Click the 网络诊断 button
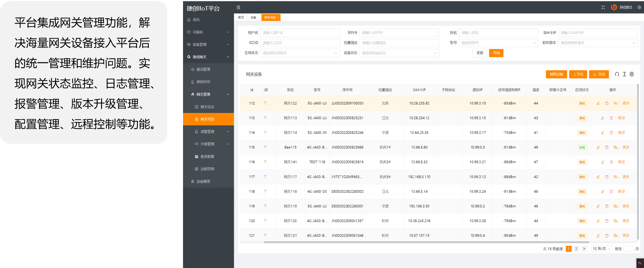This screenshot has height=268, width=644. 556,74
